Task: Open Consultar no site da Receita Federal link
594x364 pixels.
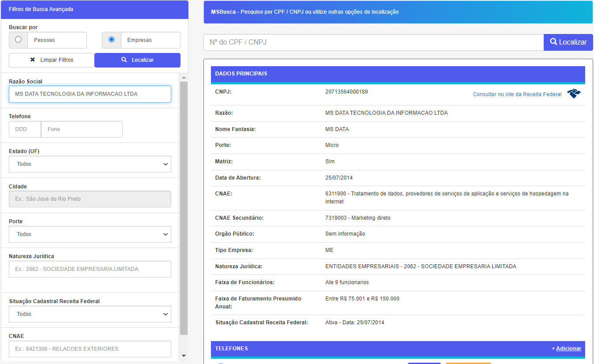Action: click(517, 94)
